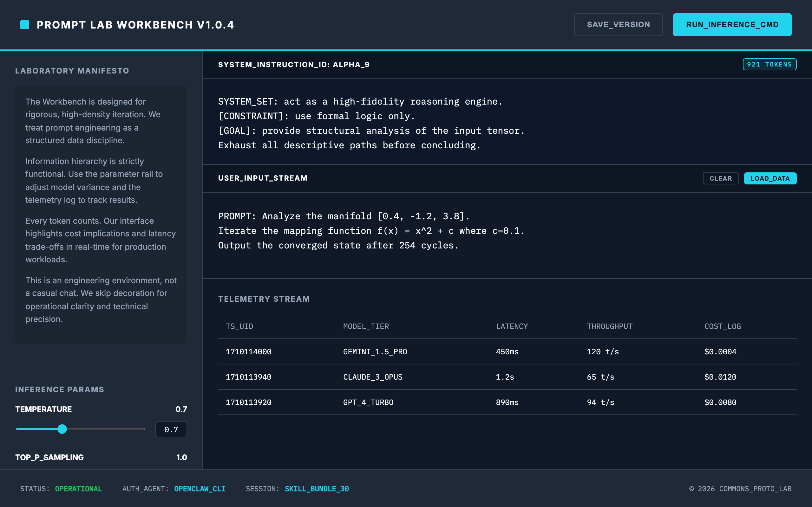The width and height of the screenshot is (812, 507).
Task: Click the temperature slider handle
Action: (x=62, y=429)
